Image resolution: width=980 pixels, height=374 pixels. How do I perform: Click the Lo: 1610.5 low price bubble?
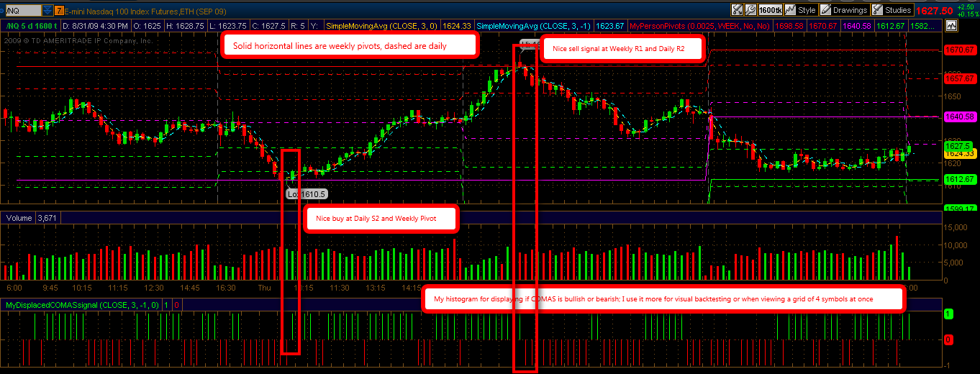tap(307, 193)
